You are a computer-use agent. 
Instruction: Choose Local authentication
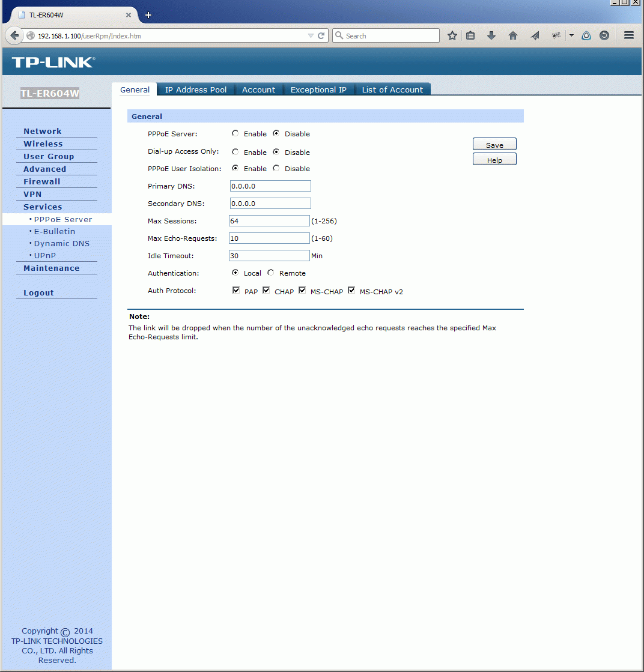point(235,273)
